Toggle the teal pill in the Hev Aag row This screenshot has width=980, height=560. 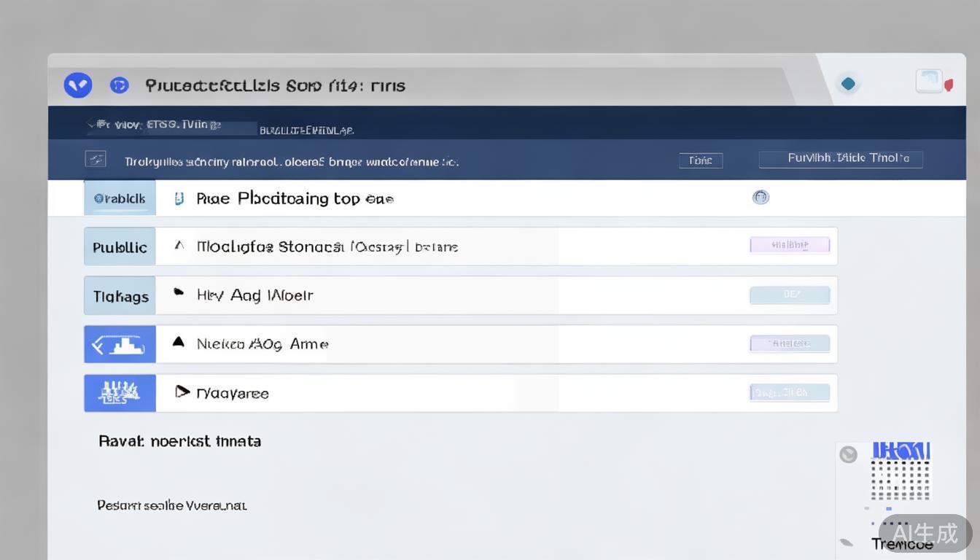click(790, 295)
